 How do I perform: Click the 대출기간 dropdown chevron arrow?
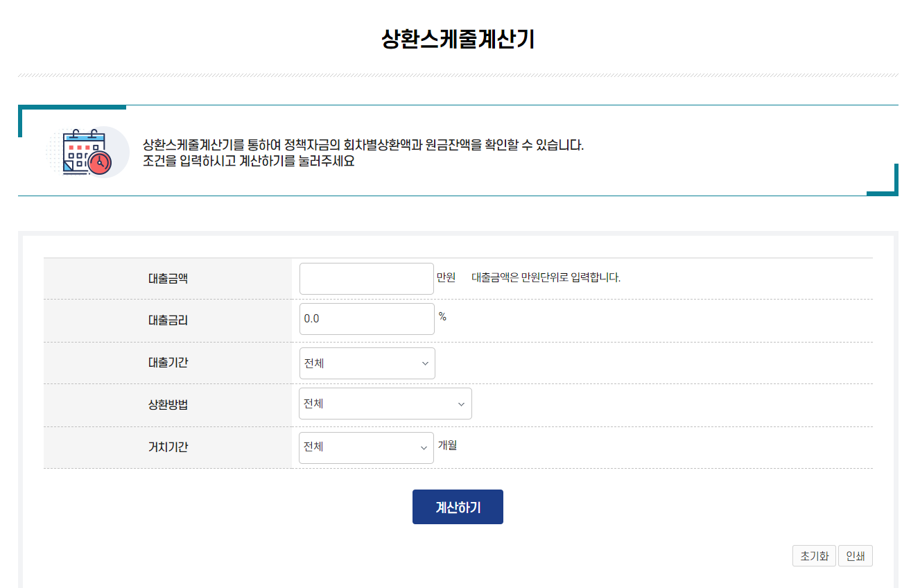424,363
